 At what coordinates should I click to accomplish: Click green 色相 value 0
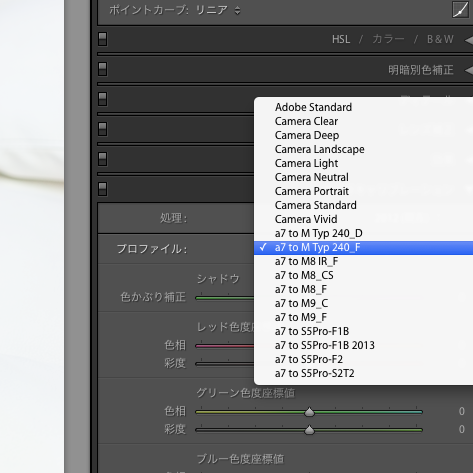coord(461,411)
